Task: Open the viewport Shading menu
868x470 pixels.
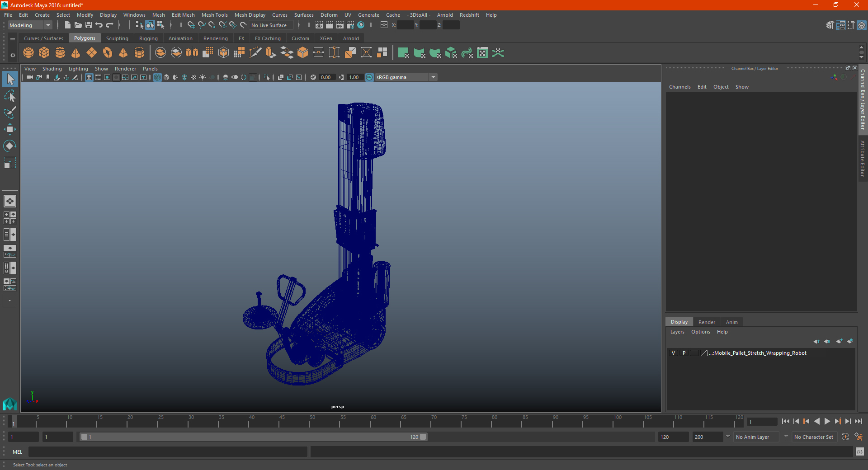Action: point(52,69)
